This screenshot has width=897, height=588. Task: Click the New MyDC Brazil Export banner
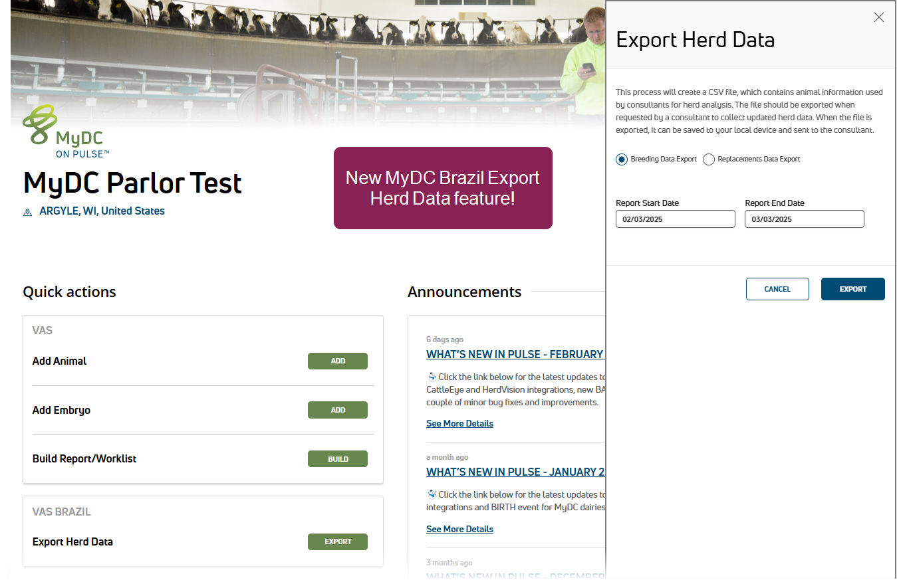coord(443,188)
